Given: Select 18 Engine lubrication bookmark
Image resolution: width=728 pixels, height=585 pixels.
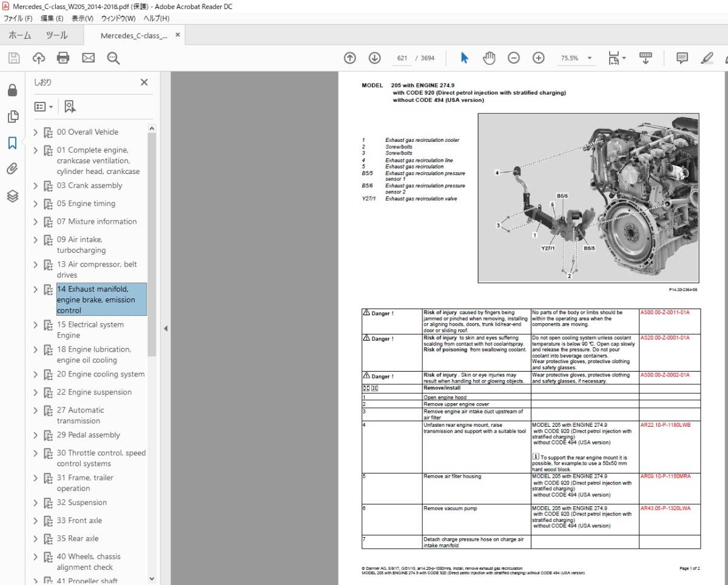Looking at the screenshot, I should click(x=94, y=355).
